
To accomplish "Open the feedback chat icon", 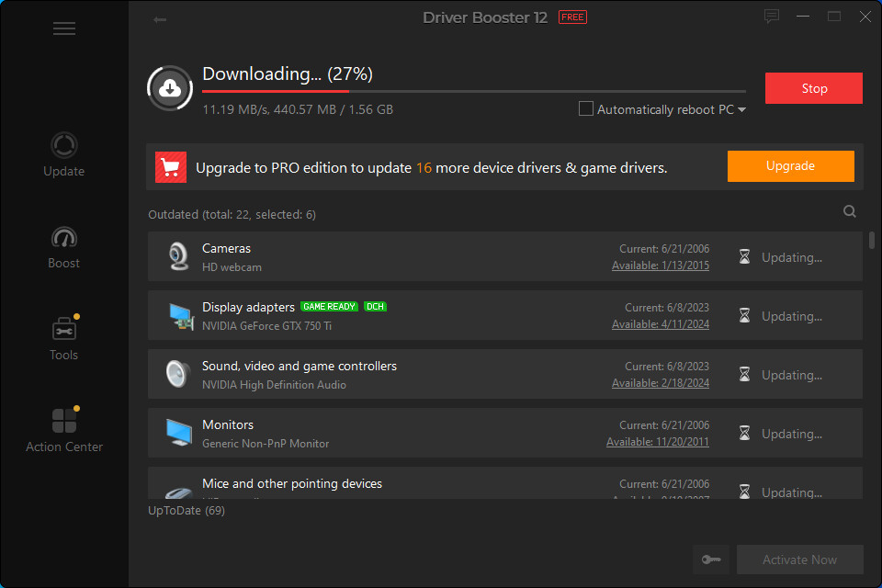I will click(772, 17).
